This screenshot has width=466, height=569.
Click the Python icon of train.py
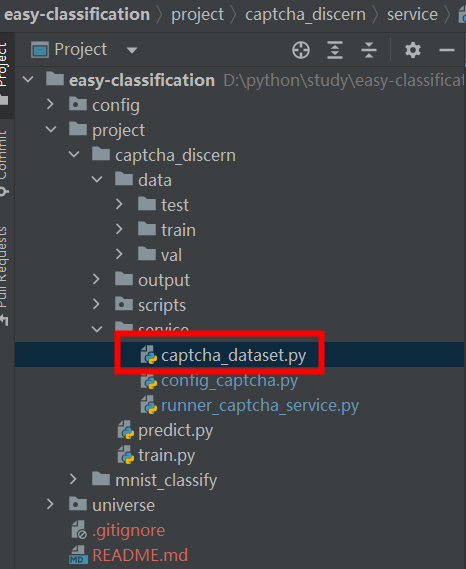coord(126,455)
